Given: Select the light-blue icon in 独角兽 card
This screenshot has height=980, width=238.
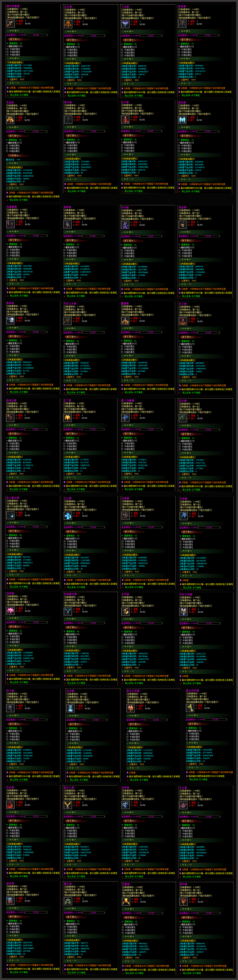Looking at the screenshot, I should point(182,119).
